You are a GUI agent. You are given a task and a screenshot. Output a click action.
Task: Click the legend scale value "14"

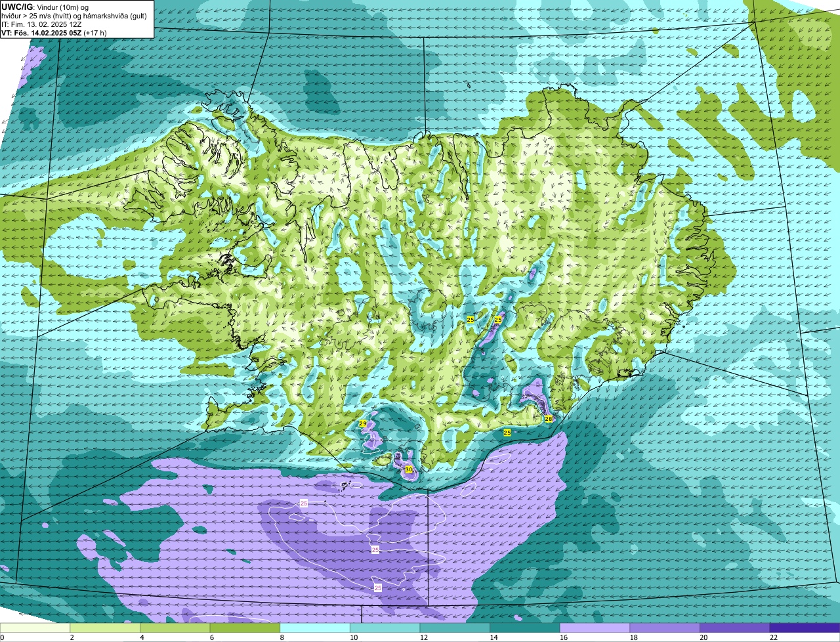pyautogui.click(x=494, y=637)
